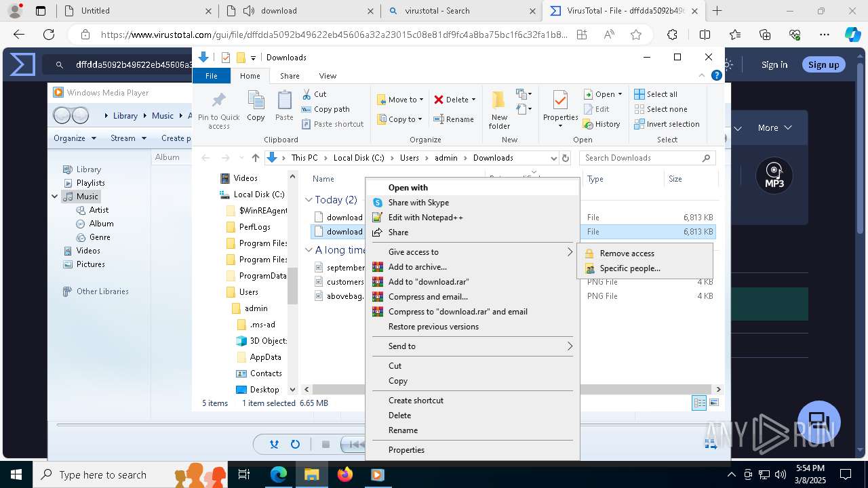
Task: Click the address bar refresh icon
Action: click(x=566, y=158)
